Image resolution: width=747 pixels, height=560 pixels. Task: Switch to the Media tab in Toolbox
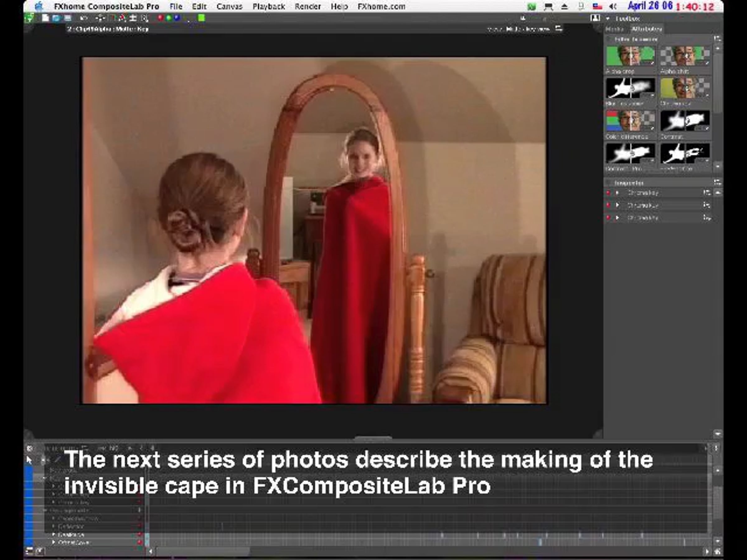615,29
